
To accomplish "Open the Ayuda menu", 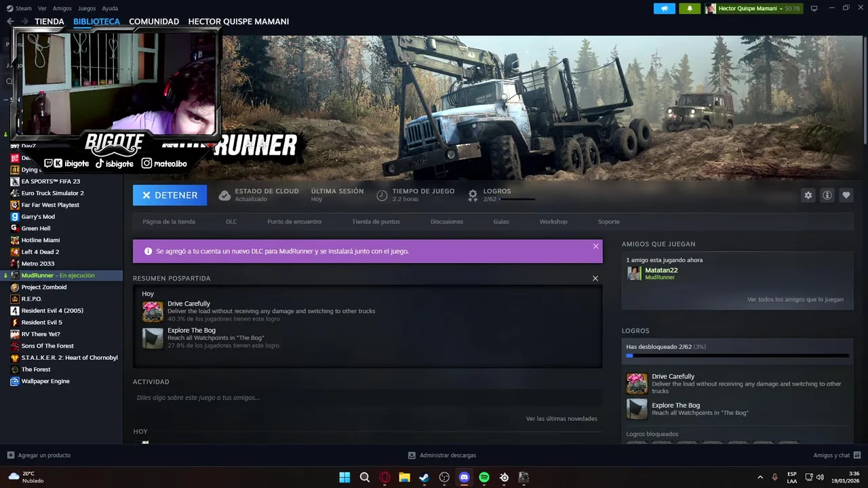I will tap(110, 9).
